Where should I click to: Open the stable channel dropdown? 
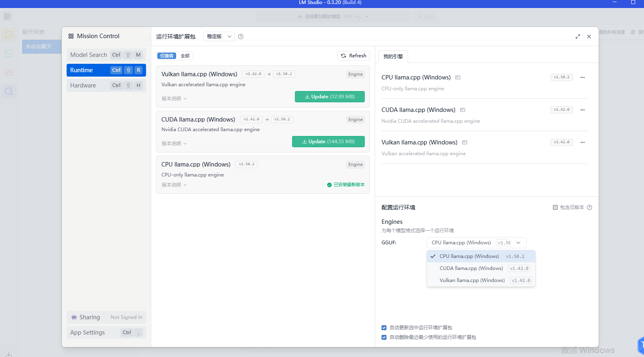(219, 37)
